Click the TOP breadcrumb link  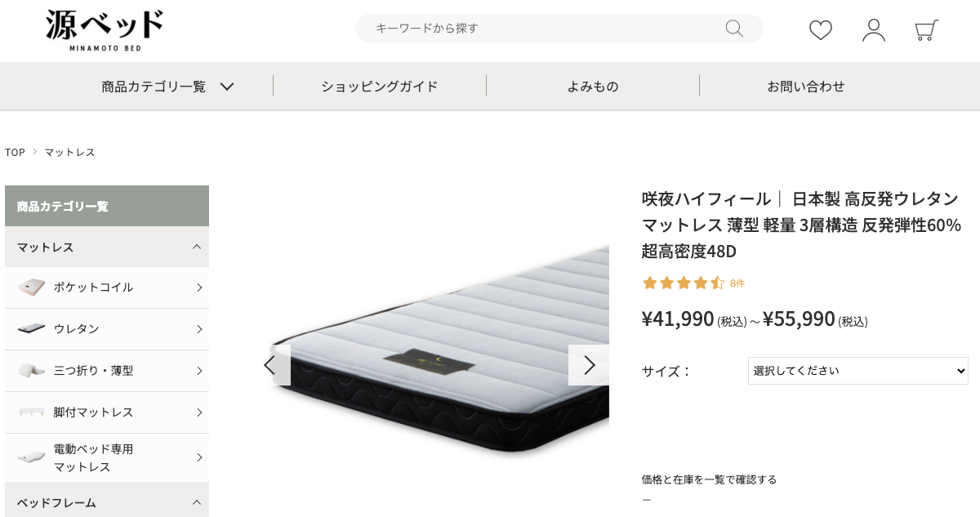click(15, 153)
